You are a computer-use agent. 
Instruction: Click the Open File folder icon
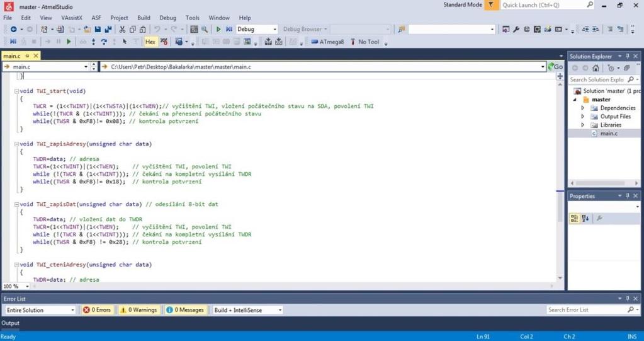(x=87, y=29)
